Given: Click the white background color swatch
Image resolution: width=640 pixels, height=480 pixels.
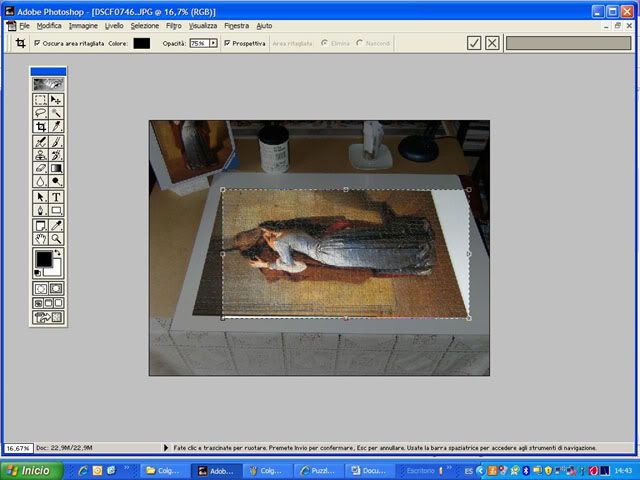Looking at the screenshot, I should tap(56, 270).
